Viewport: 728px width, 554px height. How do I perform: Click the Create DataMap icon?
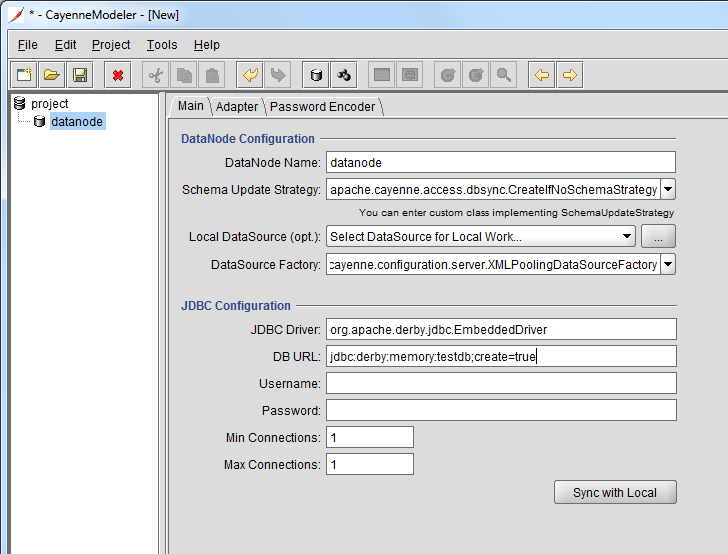tap(344, 75)
